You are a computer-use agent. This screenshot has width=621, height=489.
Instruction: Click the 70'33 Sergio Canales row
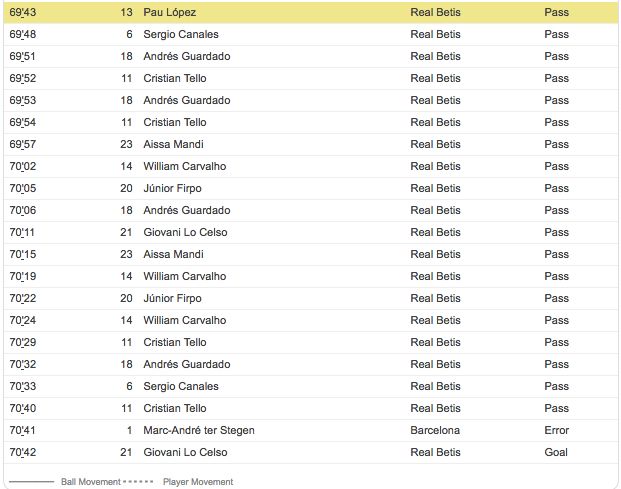[310, 386]
